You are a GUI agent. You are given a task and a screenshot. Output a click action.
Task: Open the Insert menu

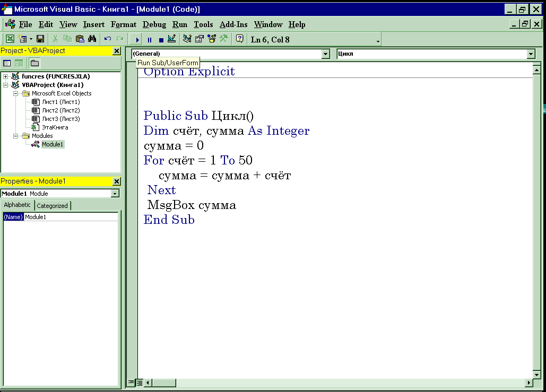click(94, 24)
